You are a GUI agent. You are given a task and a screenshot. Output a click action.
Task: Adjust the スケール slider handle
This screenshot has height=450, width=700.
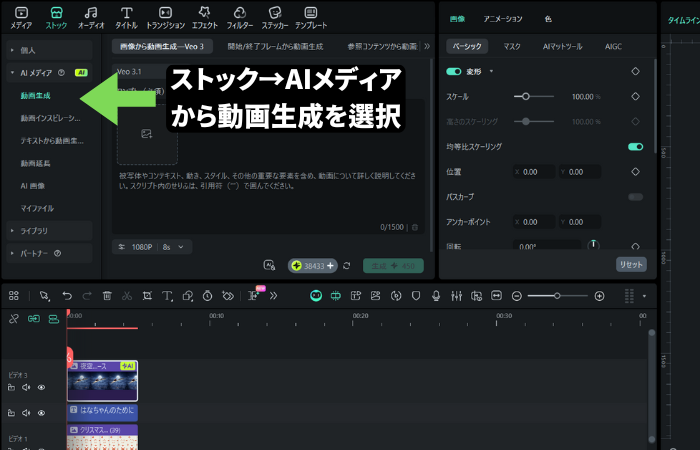coord(526,96)
